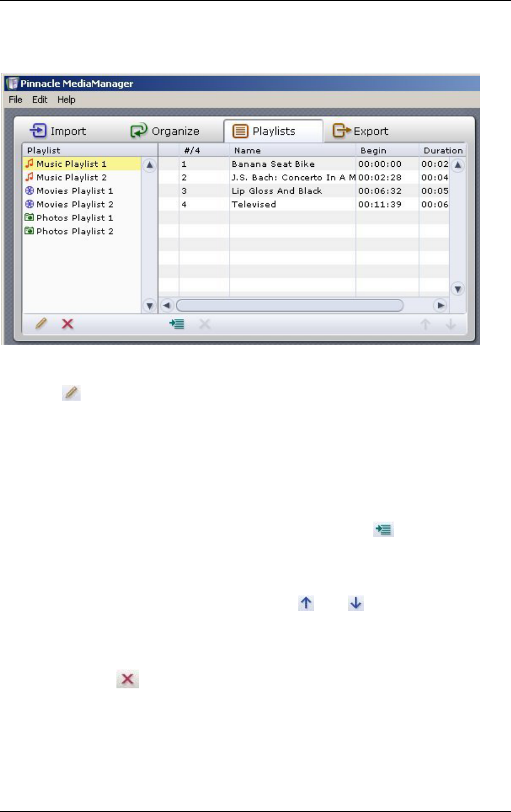The image size is (511, 812).
Task: Switch to the Export tab
Action: pos(360,131)
